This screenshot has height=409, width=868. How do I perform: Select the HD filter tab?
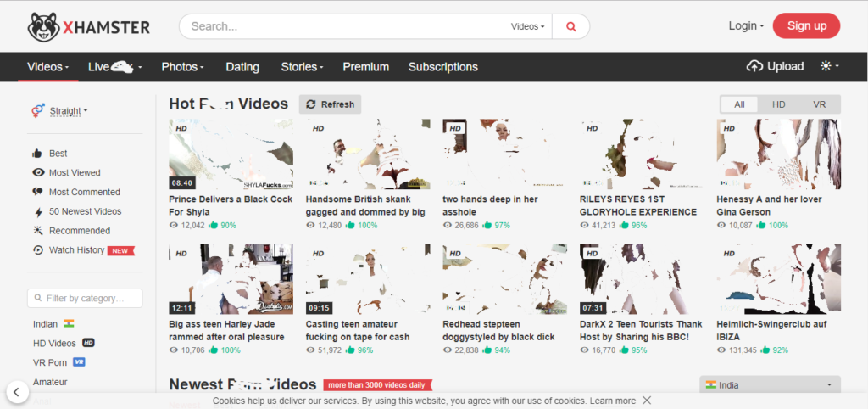pos(779,104)
